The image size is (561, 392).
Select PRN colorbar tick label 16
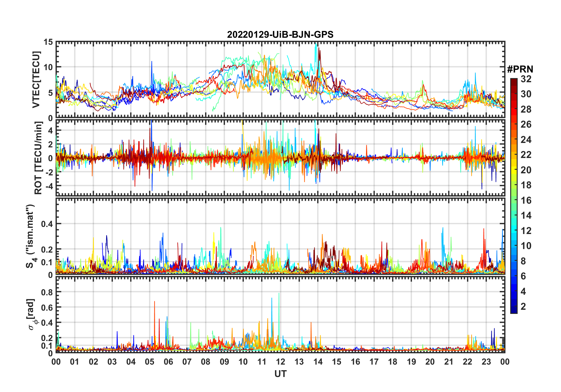point(526,200)
